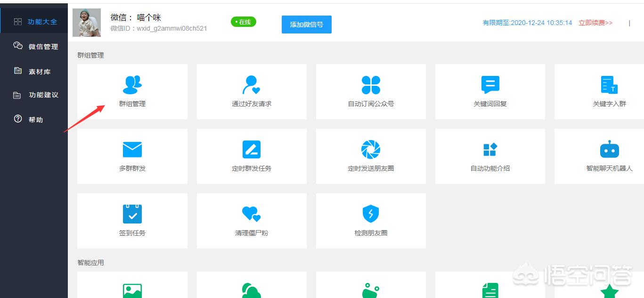Click the 群组管理 section heading
The width and height of the screenshot is (644, 298).
[x=90, y=55]
